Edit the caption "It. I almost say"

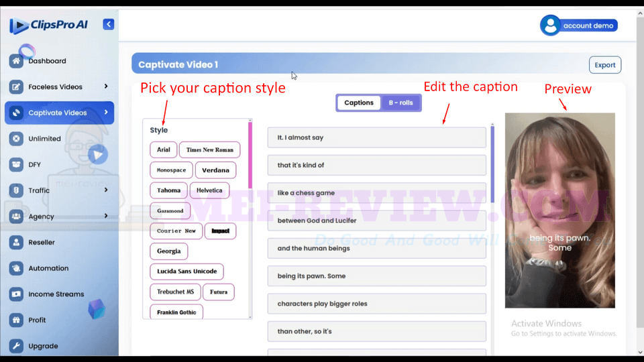(376, 137)
